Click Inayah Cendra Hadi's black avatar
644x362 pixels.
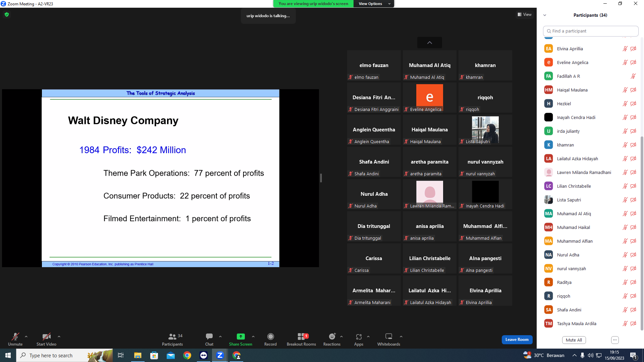point(548,117)
